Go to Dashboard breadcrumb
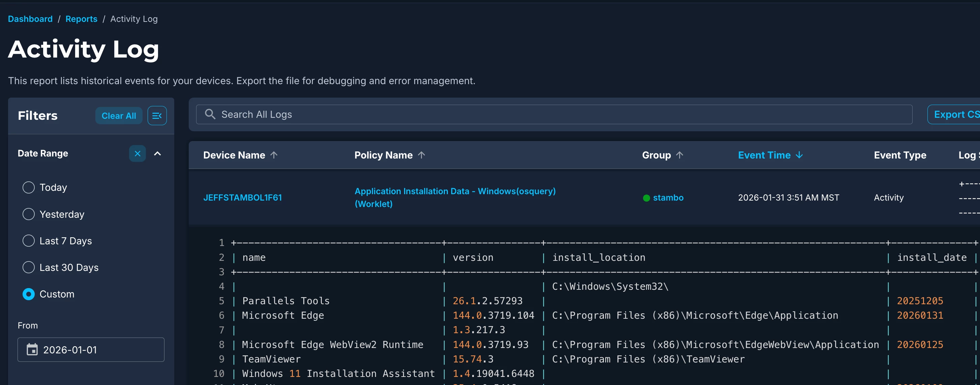Image resolution: width=980 pixels, height=385 pixels. [30, 19]
